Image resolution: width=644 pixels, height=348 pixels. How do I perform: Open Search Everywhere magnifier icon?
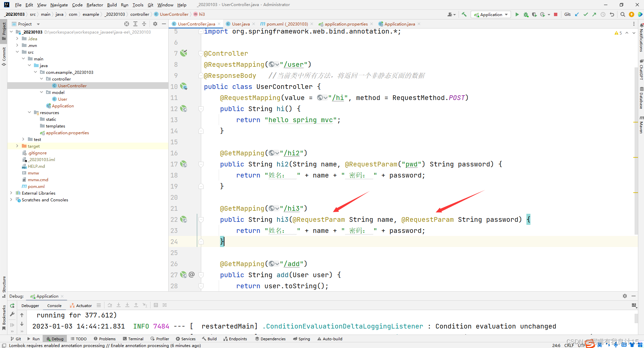coord(622,14)
